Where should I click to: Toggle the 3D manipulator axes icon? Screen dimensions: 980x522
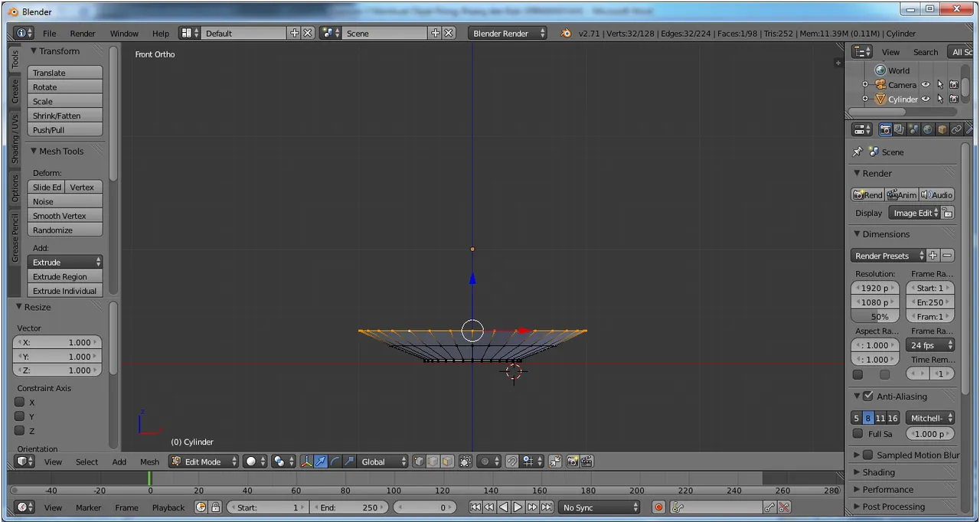coord(306,462)
